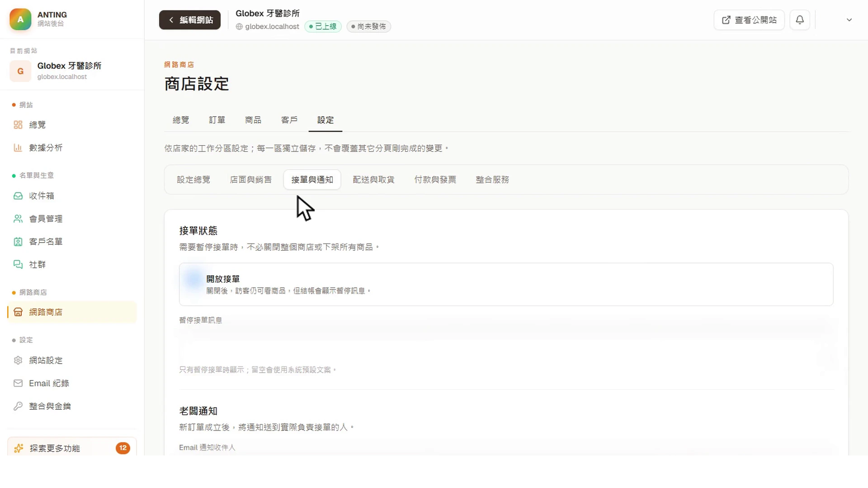Switch to the 商品 tab

[x=253, y=120]
